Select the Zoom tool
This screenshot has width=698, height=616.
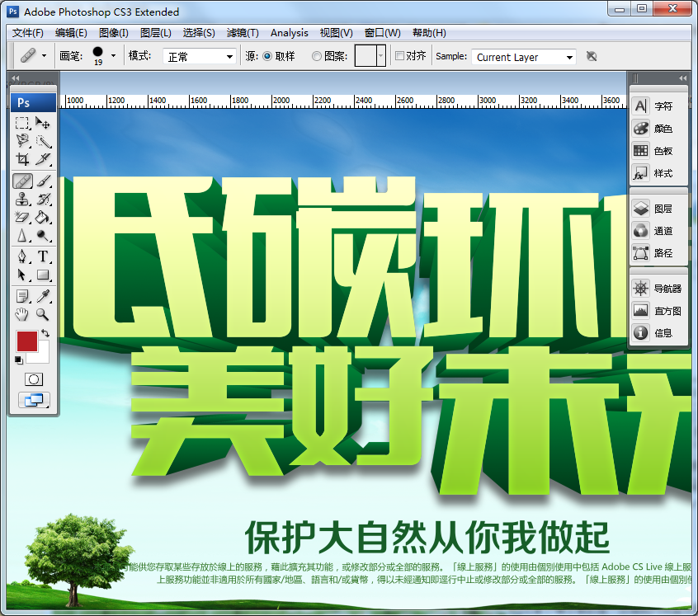click(43, 314)
